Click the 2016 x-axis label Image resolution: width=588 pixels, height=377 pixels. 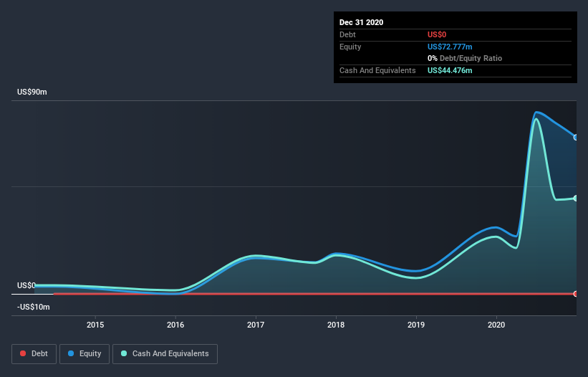pos(175,325)
